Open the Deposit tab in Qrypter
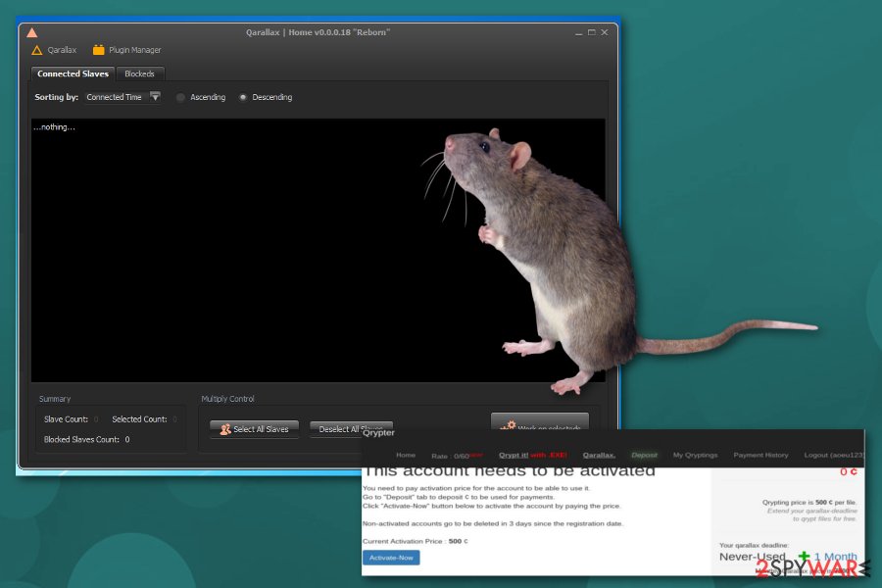This screenshot has height=588, width=882. pyautogui.click(x=644, y=455)
